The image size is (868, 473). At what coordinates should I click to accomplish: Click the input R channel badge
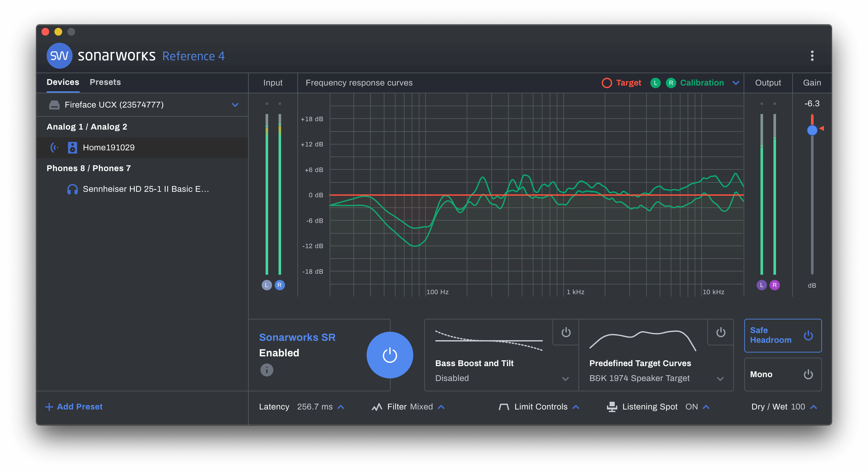tap(279, 285)
